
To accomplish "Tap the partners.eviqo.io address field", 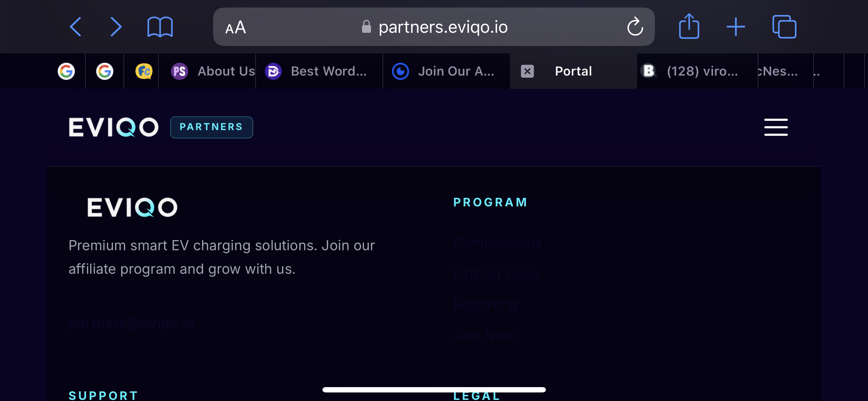I will coord(434,27).
